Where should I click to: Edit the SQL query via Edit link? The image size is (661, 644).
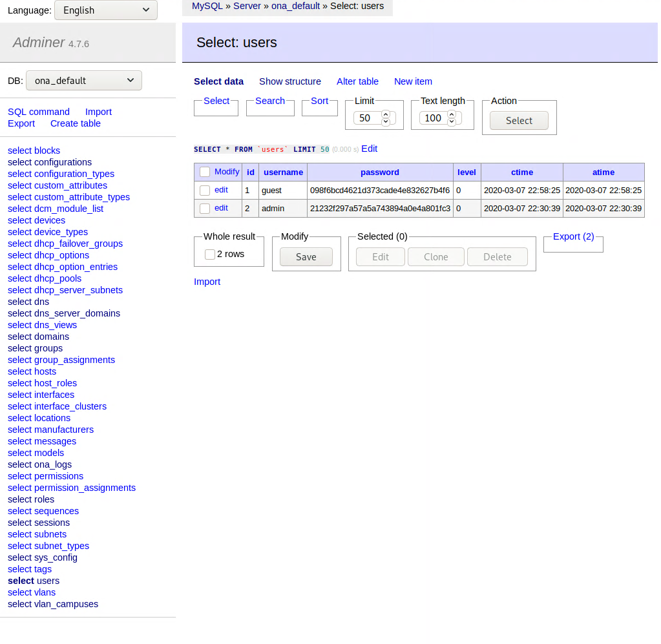click(x=370, y=149)
